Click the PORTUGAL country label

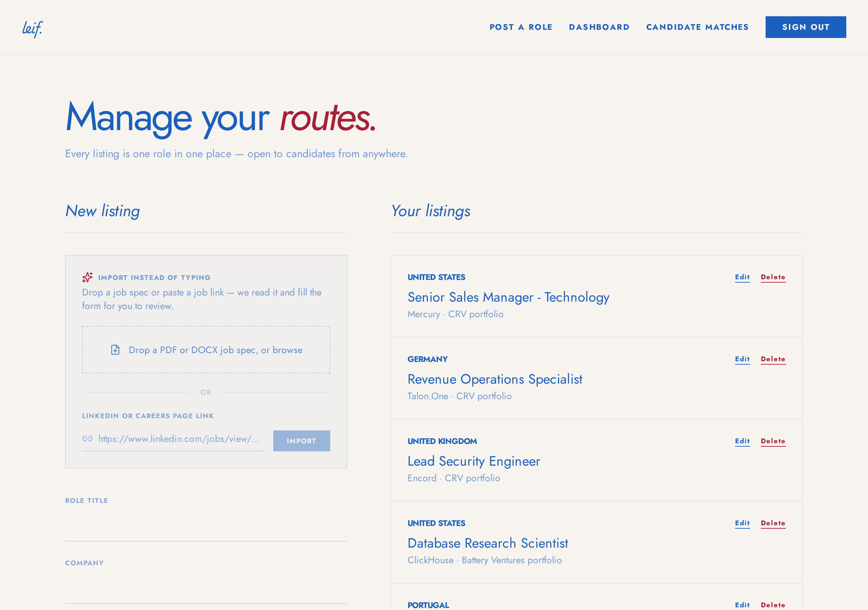[x=428, y=605]
